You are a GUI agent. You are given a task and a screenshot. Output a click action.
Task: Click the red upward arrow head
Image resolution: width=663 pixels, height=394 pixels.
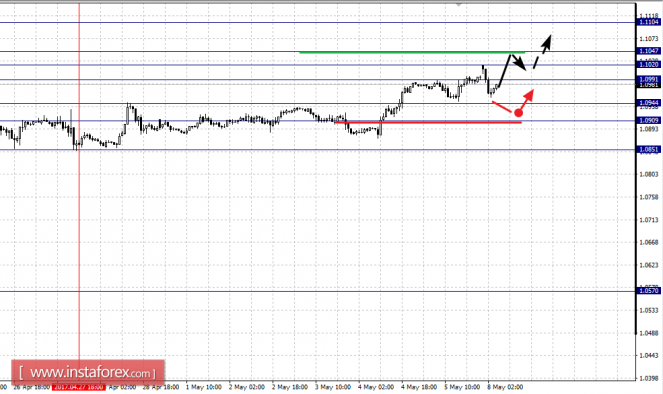click(x=529, y=95)
